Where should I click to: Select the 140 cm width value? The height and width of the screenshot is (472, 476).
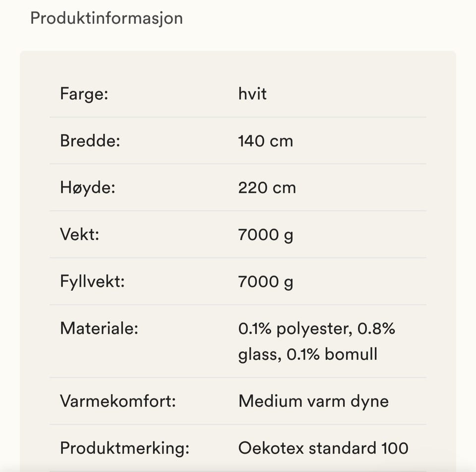266,141
